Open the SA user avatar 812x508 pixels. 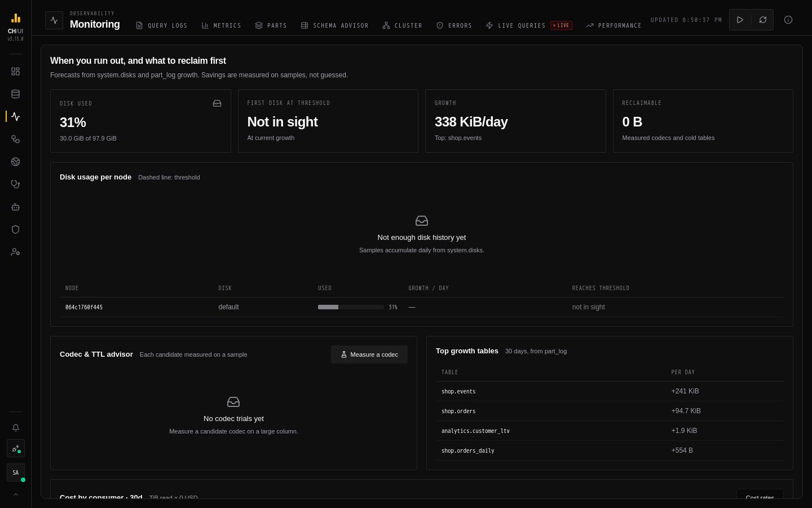16,472
